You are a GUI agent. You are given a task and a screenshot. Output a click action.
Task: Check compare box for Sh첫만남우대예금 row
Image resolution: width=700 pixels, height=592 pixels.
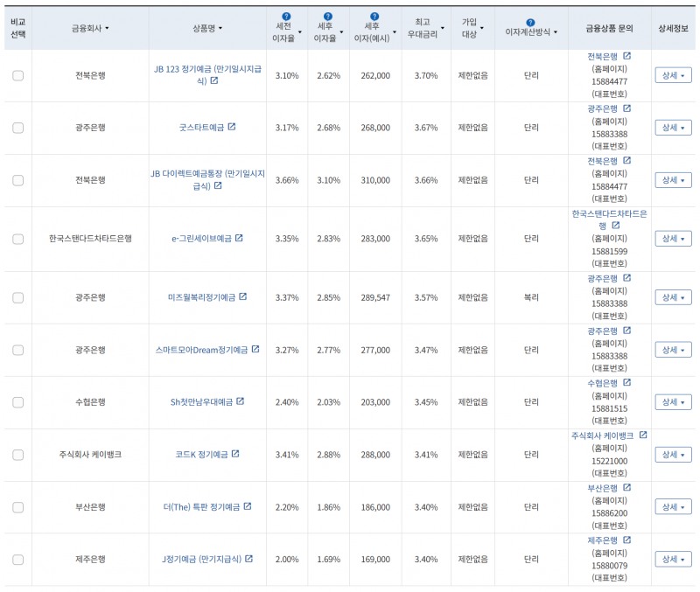pyautogui.click(x=17, y=402)
